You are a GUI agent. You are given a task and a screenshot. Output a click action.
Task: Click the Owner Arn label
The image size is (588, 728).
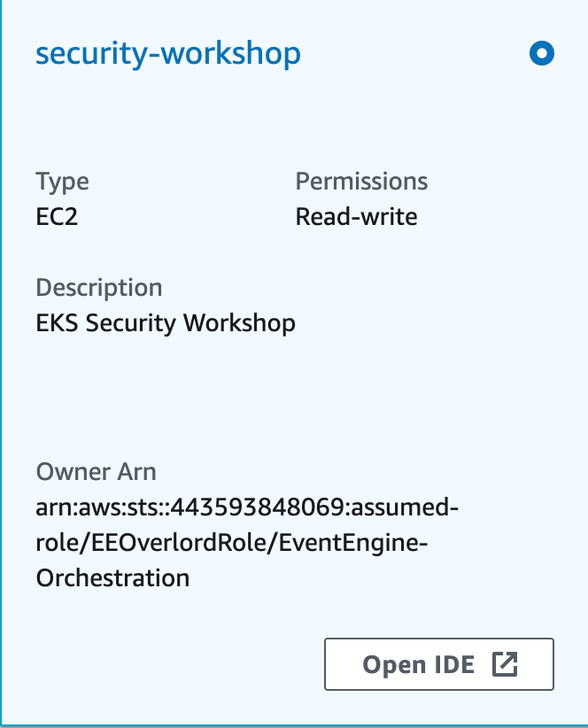click(x=96, y=472)
